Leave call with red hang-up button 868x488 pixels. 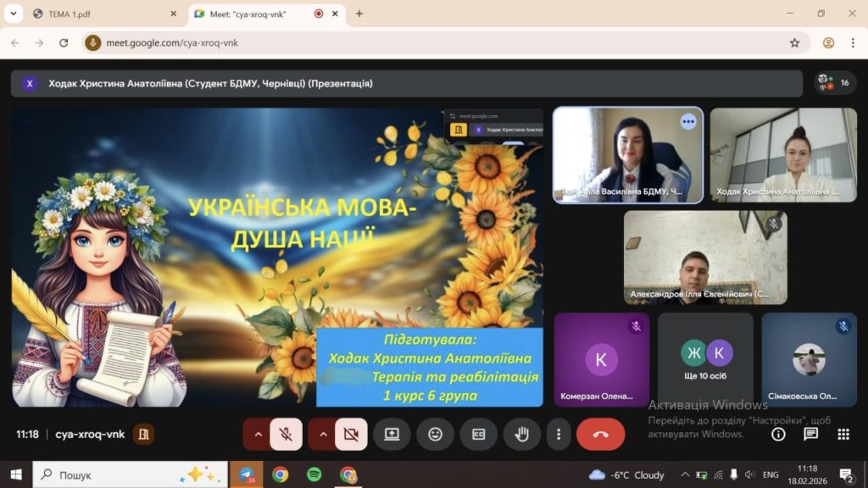(x=600, y=434)
